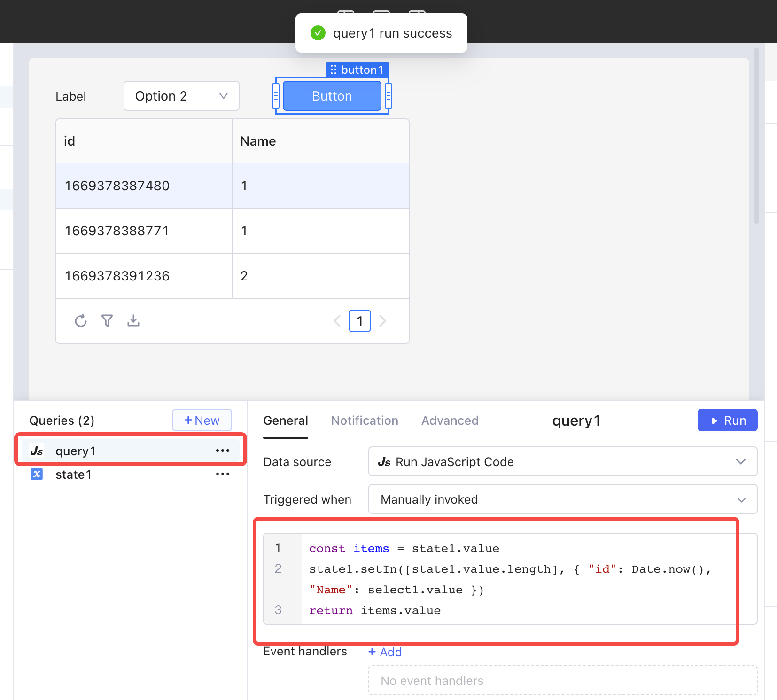Go to the next table page
Viewport: 777px width, 700px height.
pyautogui.click(x=383, y=321)
